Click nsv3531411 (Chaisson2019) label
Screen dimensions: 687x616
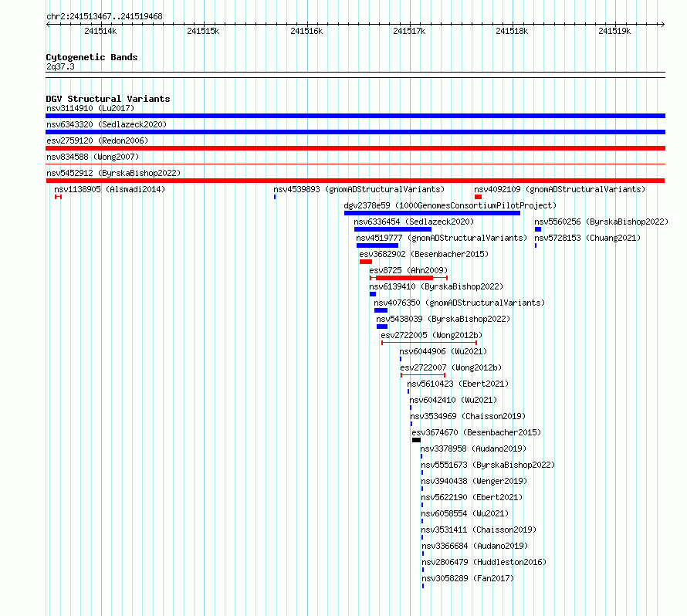(x=479, y=530)
